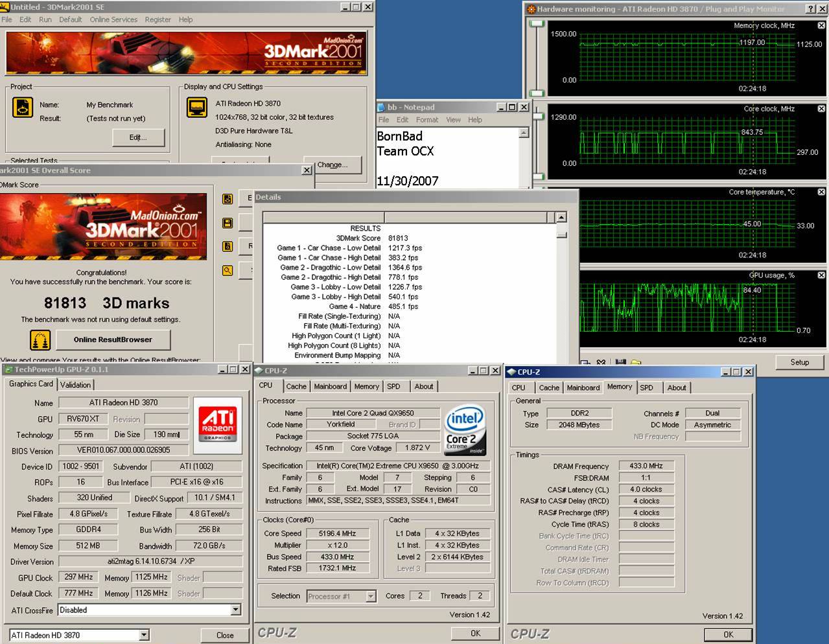Close the Core temperature graph
Viewport: 829px width, 644px height.
pyautogui.click(x=821, y=192)
